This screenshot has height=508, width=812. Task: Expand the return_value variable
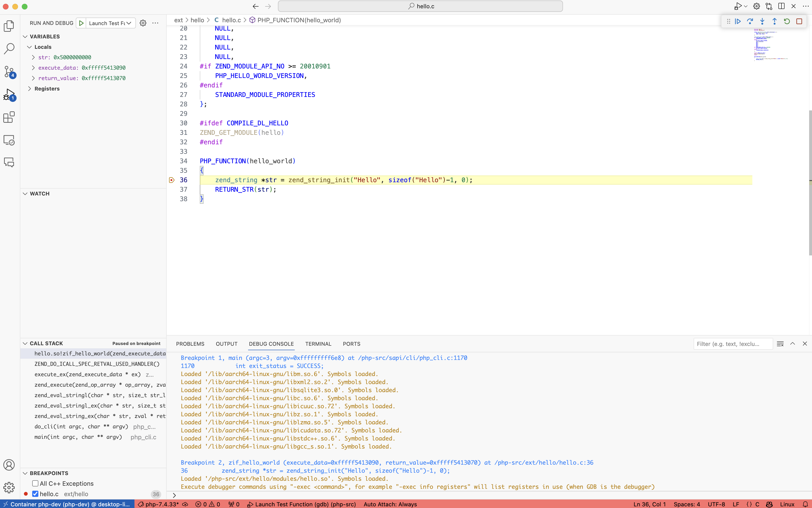point(33,78)
